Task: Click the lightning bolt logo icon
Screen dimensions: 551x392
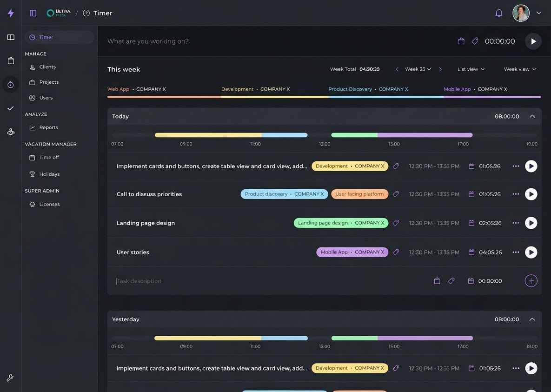Action: pyautogui.click(x=11, y=13)
